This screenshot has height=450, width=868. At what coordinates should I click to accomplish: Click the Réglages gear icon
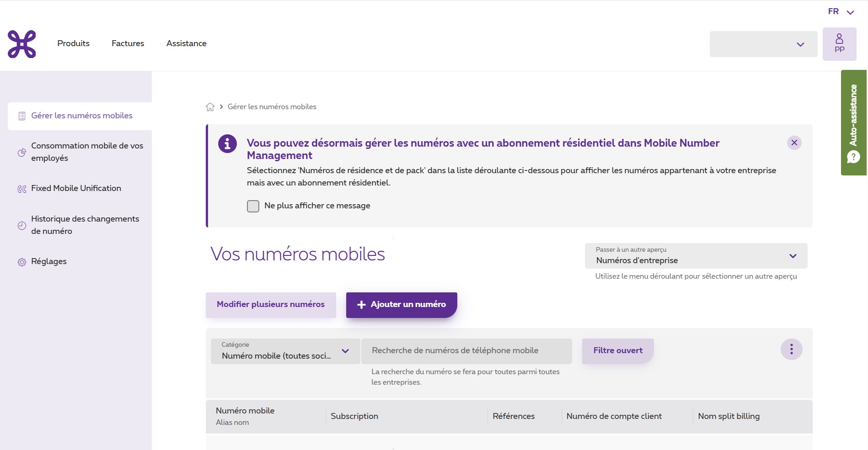tap(21, 262)
